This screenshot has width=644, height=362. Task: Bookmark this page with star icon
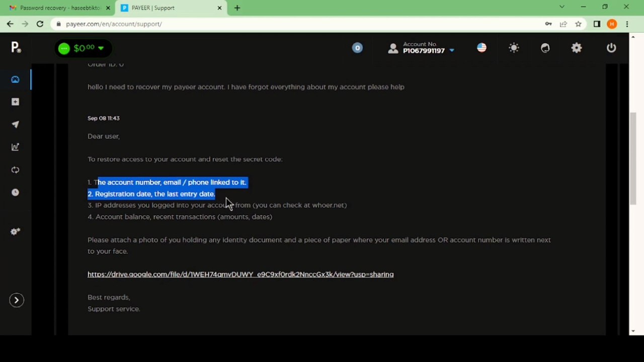(x=578, y=24)
